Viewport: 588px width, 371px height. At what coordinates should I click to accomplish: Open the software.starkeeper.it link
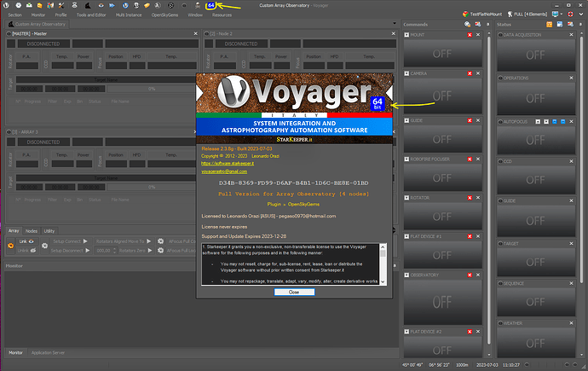click(228, 164)
